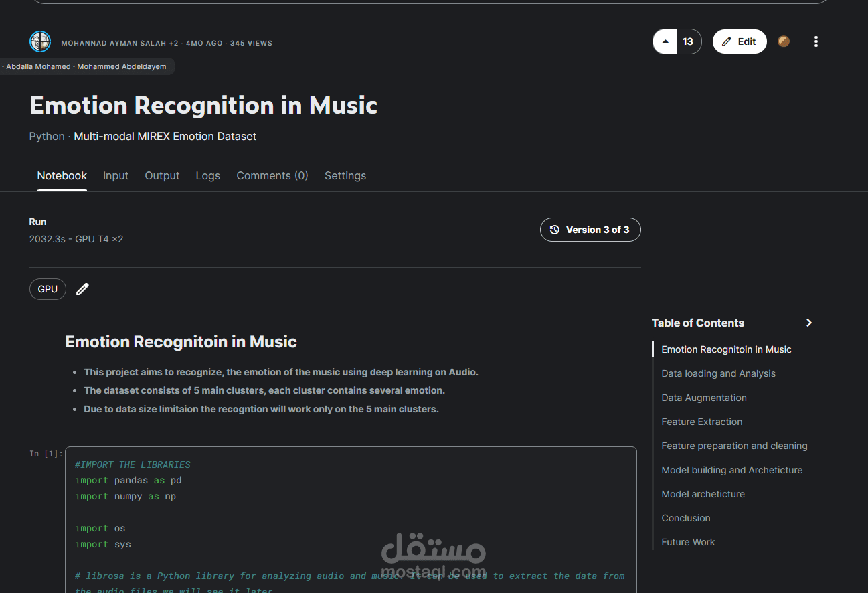Screen dimensions: 868x593
Task: Click the import numpy as np line
Action: (x=125, y=497)
